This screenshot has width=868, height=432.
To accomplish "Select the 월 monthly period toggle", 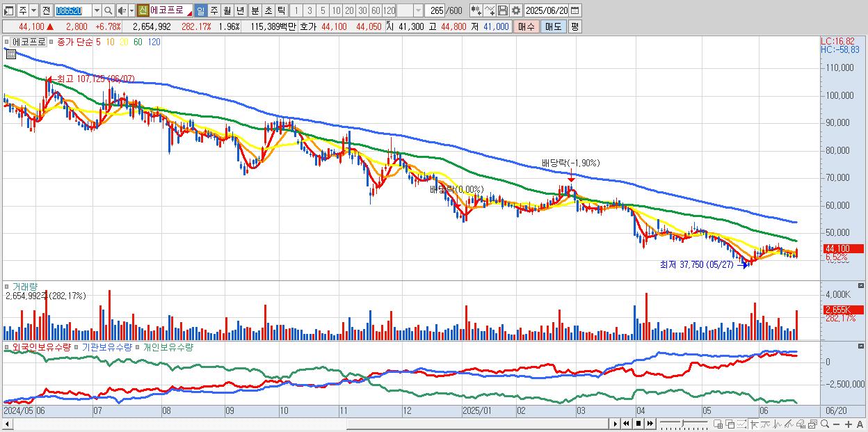I will pyautogui.click(x=227, y=10).
